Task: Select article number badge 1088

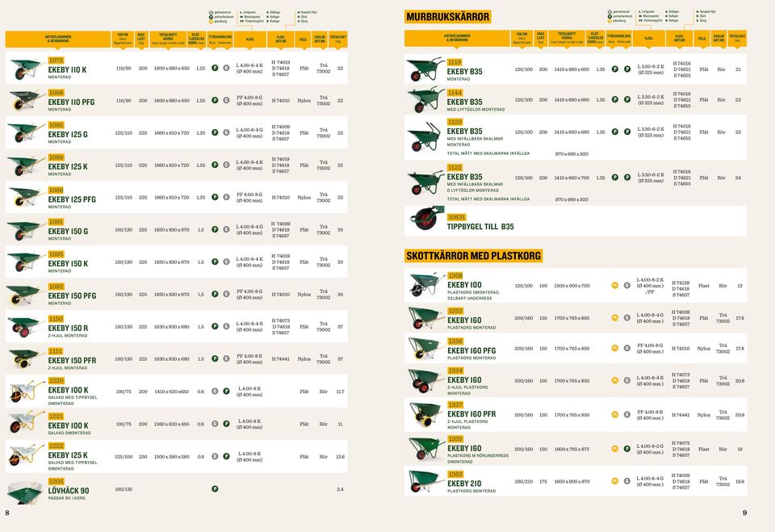Action: pyautogui.click(x=56, y=157)
